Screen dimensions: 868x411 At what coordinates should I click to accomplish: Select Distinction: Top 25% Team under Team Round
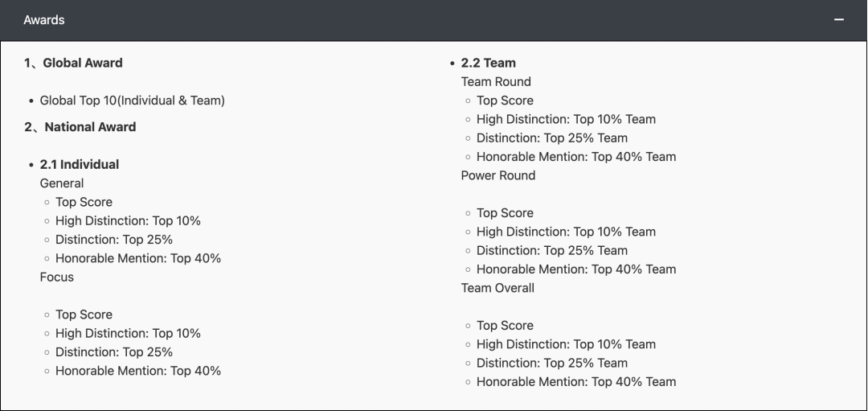pos(552,138)
